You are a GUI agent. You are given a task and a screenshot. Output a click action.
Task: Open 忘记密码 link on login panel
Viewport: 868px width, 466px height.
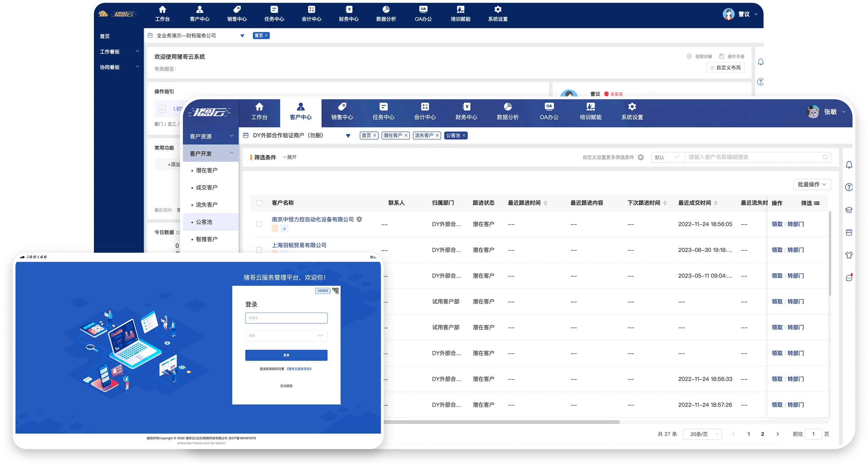(286, 386)
